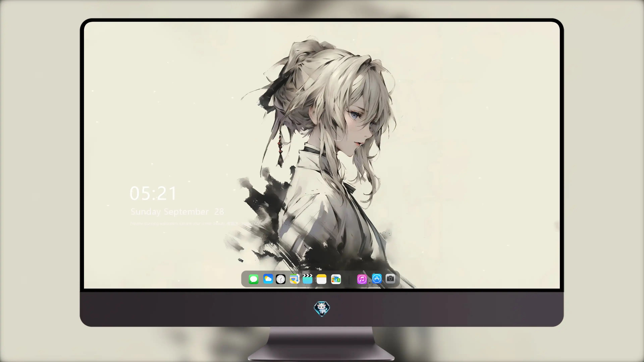Screen dimensions: 644x362
Task: Open the App Store icon in dock
Action: click(377, 278)
